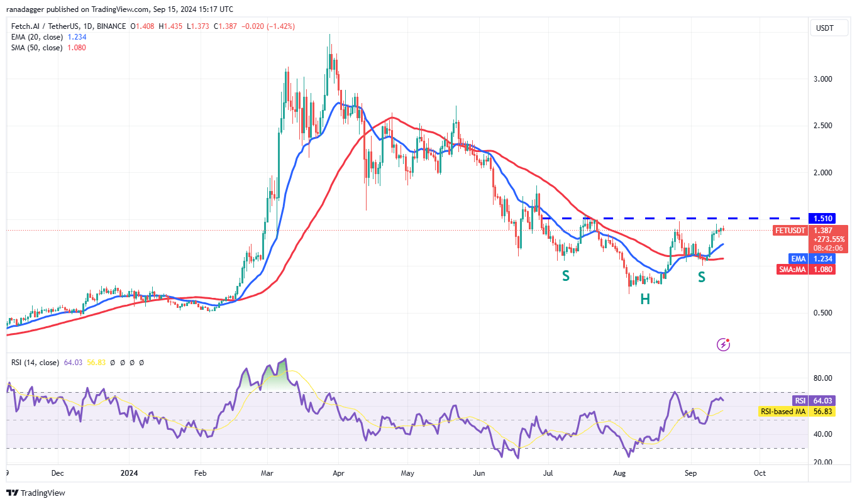Click the L1.373 low price value
The image size is (857, 504).
pos(197,26)
